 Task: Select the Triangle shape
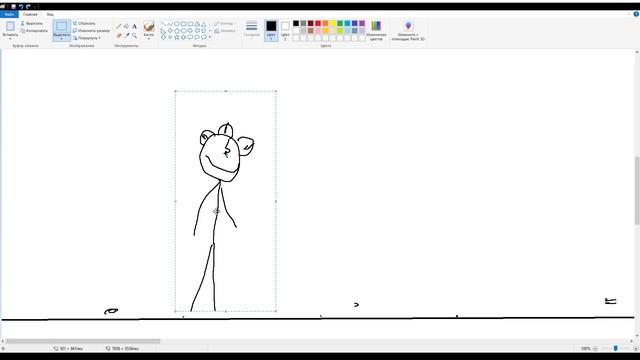204,24
